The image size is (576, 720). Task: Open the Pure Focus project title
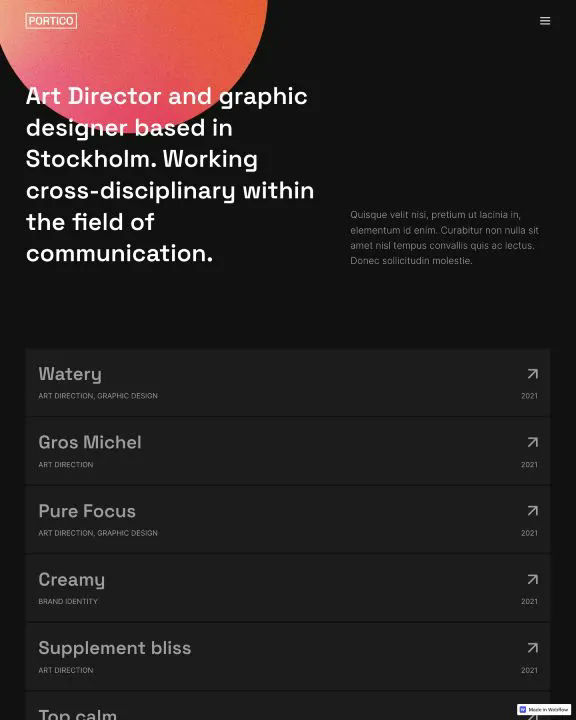87,511
